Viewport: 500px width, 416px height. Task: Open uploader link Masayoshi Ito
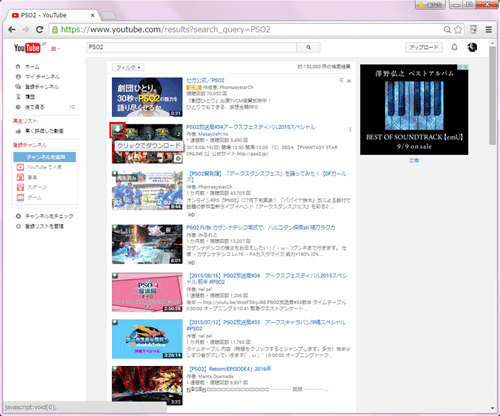(213, 134)
